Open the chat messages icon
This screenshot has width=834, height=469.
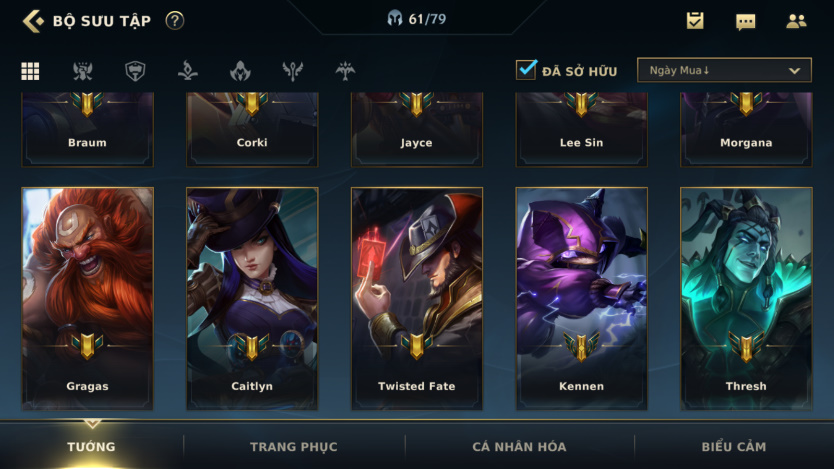coord(745,21)
